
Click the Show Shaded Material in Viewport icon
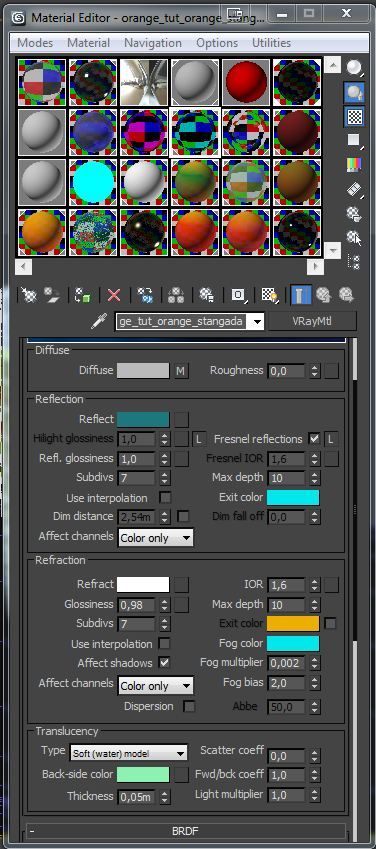(268, 295)
